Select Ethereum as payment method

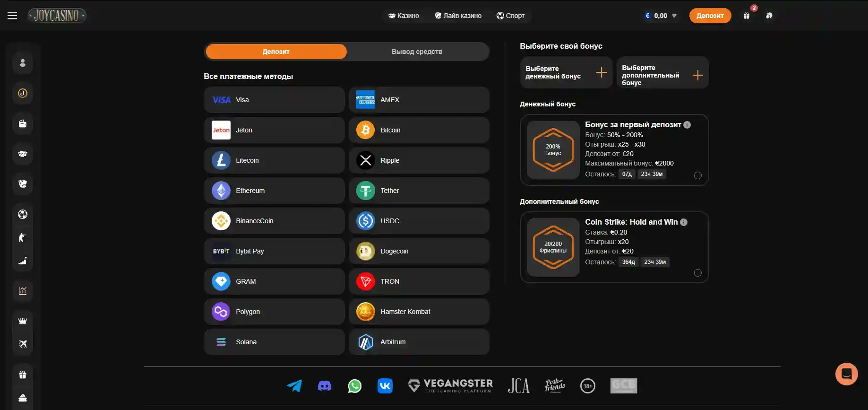click(275, 191)
